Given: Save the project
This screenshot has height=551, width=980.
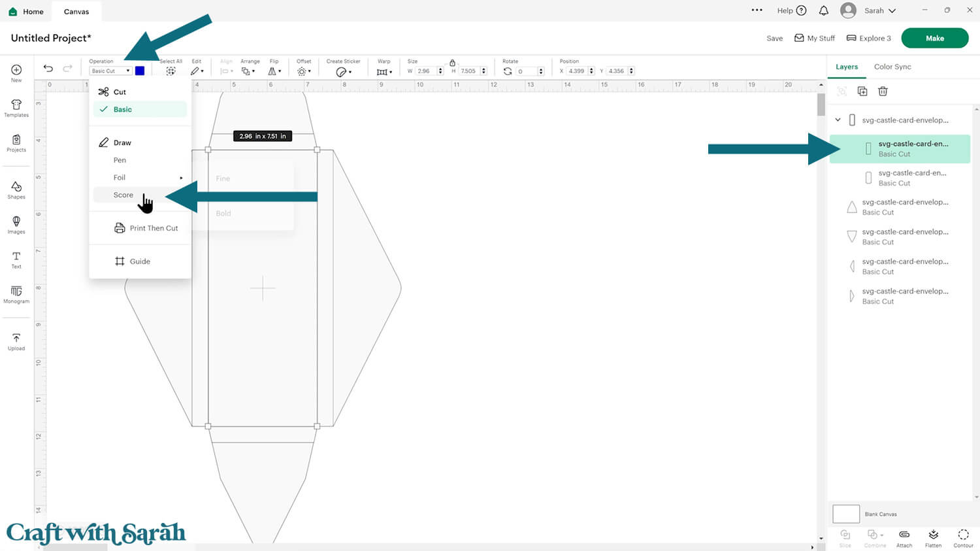Looking at the screenshot, I should pos(775,39).
